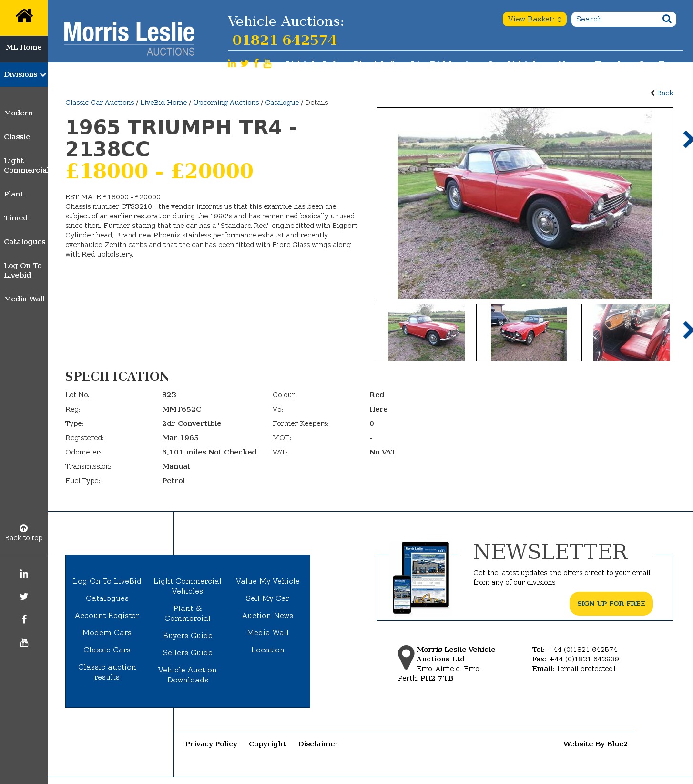
Task: Open Disclaimer link
Action: (x=318, y=744)
